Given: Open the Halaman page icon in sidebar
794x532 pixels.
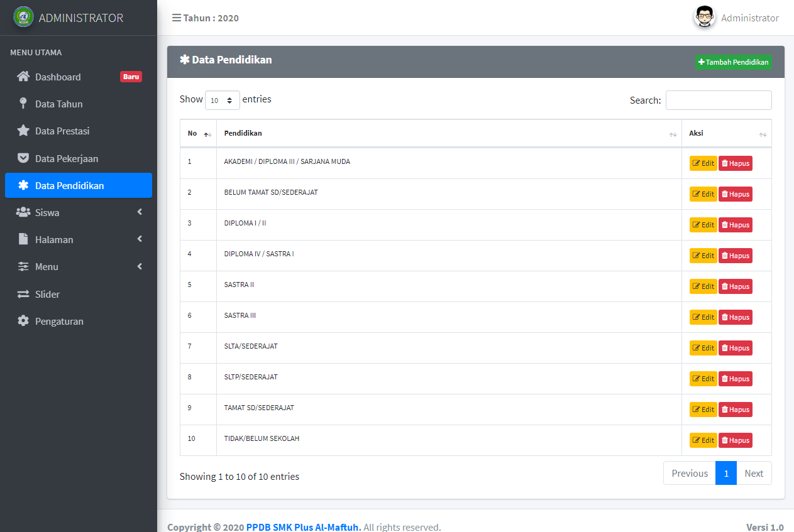Looking at the screenshot, I should coord(22,239).
